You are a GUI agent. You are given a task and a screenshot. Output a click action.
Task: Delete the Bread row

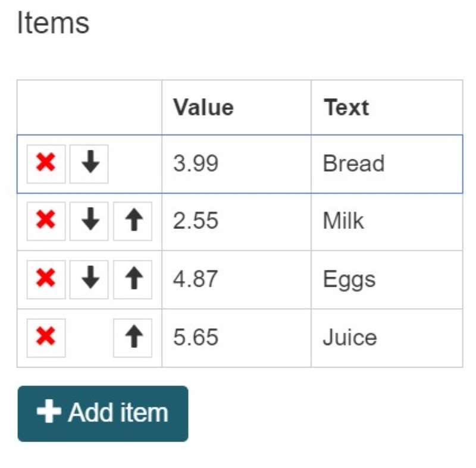(x=46, y=164)
